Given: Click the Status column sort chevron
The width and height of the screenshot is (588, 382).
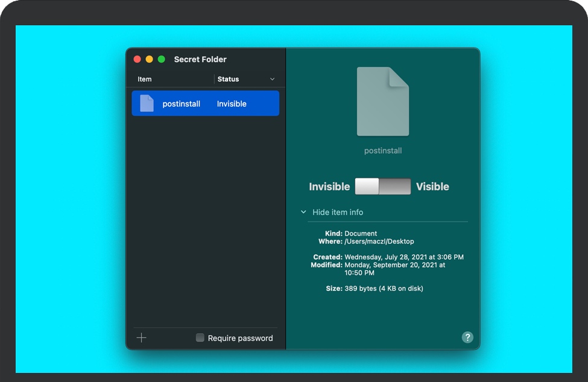Looking at the screenshot, I should click(x=272, y=80).
